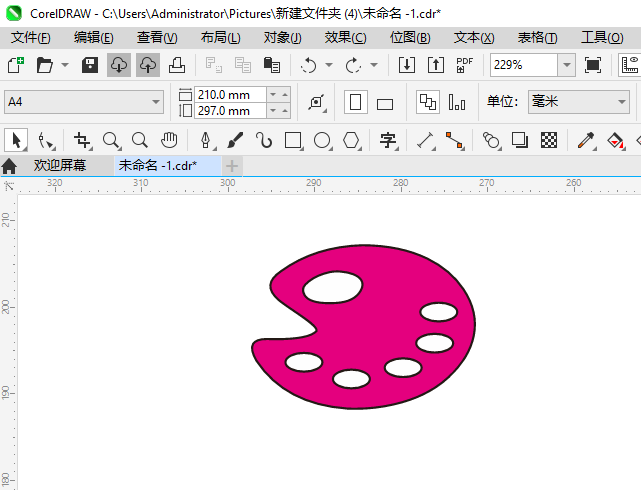
Task: Click the Undo arrow icon
Action: coord(309,65)
